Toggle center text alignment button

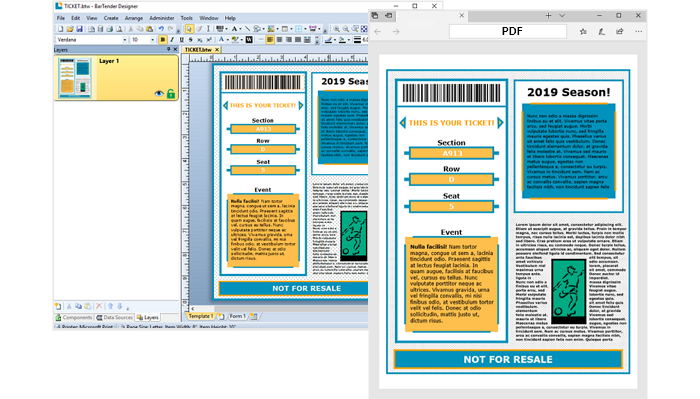(x=279, y=40)
